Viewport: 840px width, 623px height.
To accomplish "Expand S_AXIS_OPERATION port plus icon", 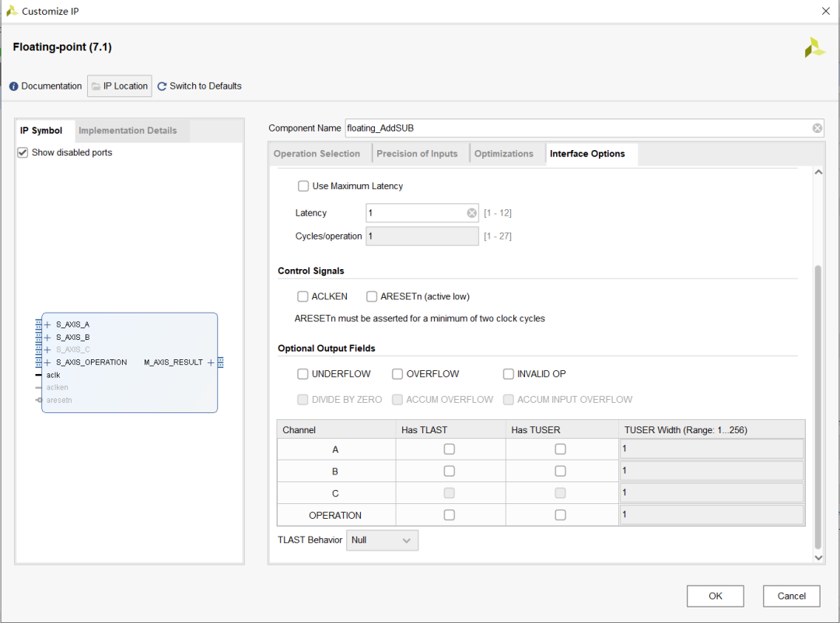I will 47,362.
